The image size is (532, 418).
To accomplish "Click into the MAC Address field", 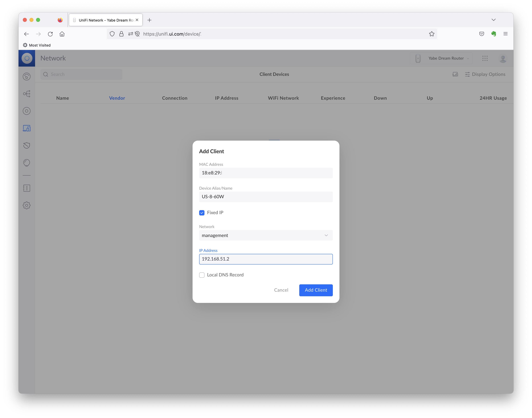I will click(x=266, y=173).
